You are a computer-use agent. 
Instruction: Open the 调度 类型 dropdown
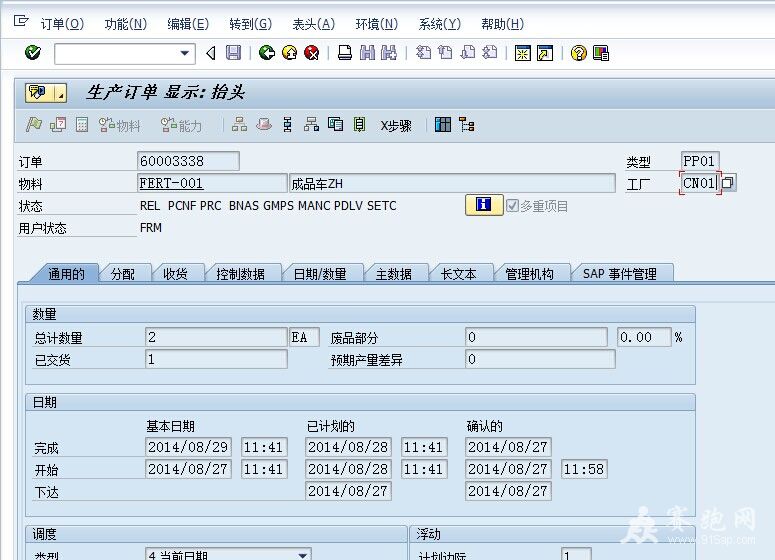[x=303, y=555]
